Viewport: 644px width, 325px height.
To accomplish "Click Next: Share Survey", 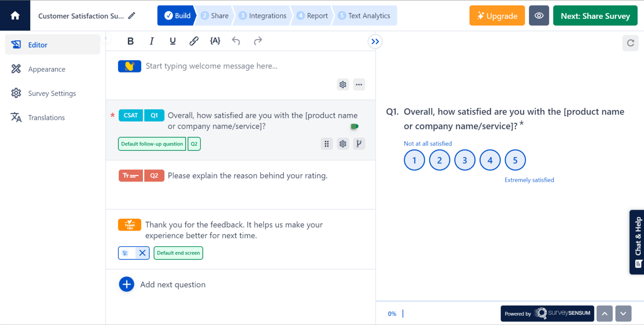I will pyautogui.click(x=595, y=15).
